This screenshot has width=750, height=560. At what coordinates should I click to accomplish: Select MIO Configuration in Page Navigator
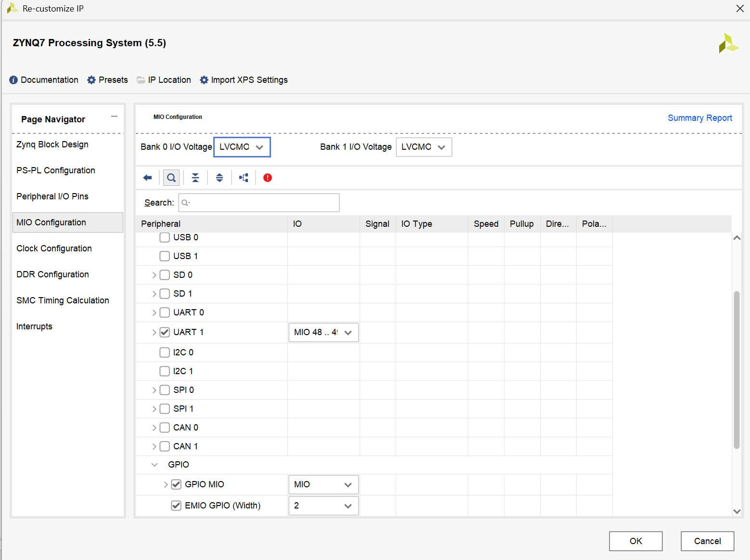[x=67, y=222]
